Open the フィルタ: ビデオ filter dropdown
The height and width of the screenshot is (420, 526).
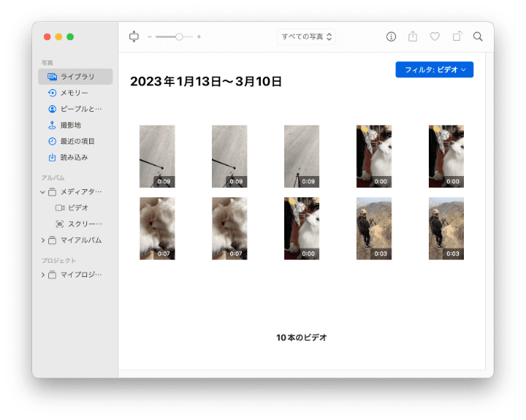click(x=435, y=69)
